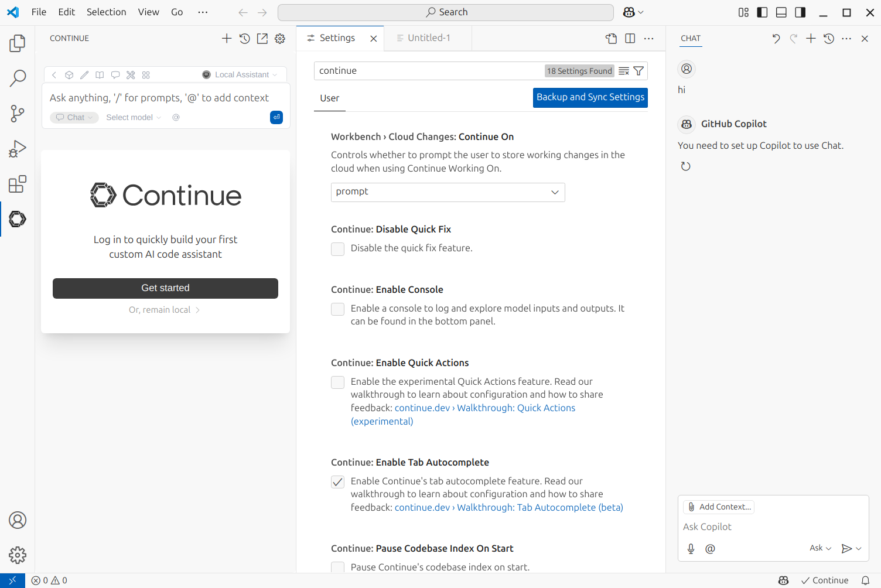Click the book Docs icon in Continue toolbar

(100, 75)
